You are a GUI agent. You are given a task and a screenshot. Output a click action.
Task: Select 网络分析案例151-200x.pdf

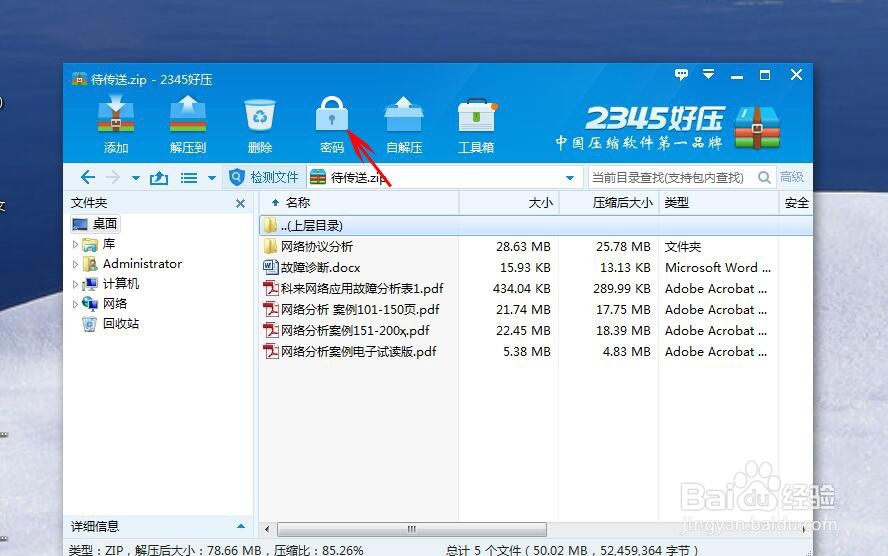pyautogui.click(x=536, y=330)
